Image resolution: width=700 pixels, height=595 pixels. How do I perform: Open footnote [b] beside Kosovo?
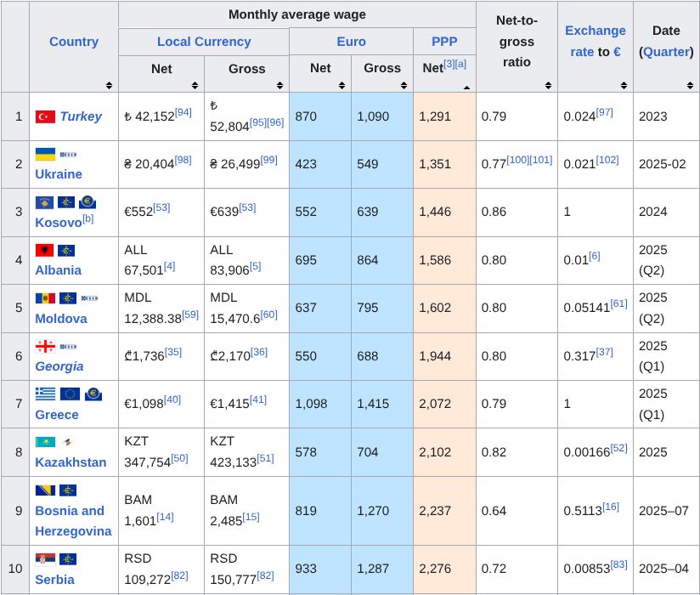click(x=88, y=218)
